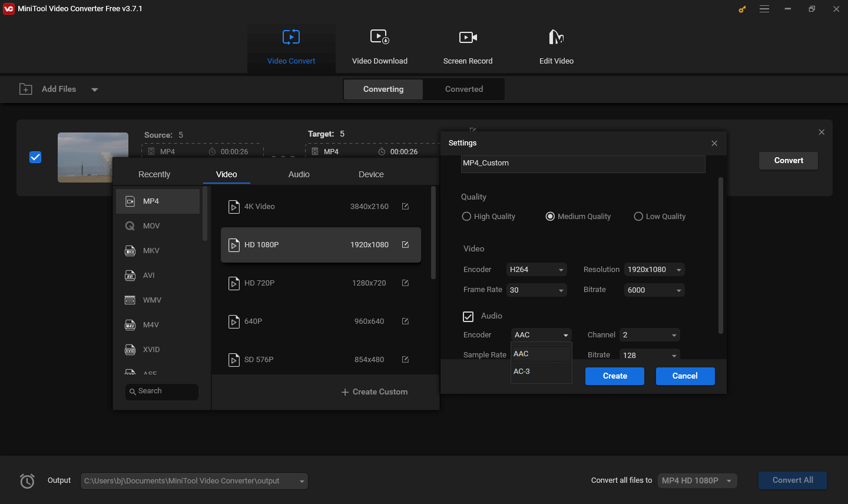Toggle the video file selection checkbox
Image resolution: width=848 pixels, height=504 pixels.
pos(35,157)
